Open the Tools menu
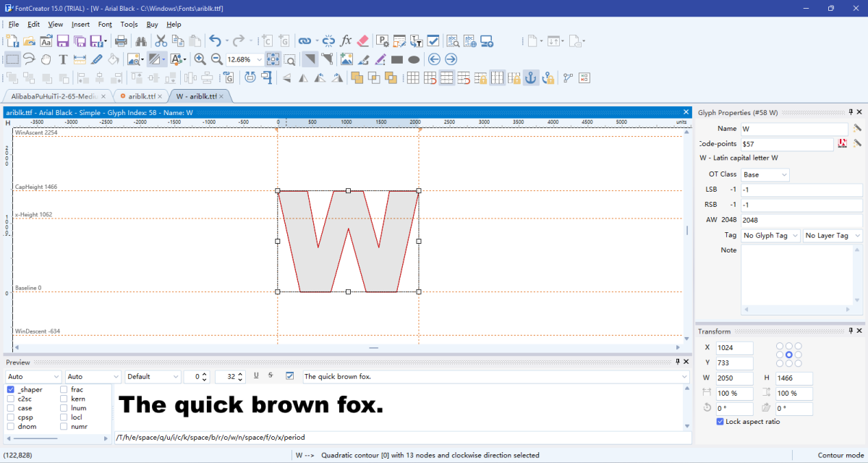This screenshot has height=463, width=868. pyautogui.click(x=129, y=24)
